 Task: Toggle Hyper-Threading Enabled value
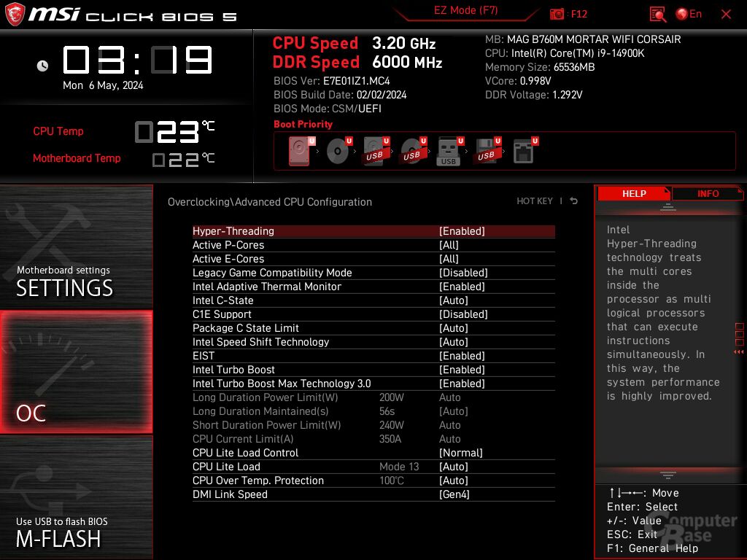coord(462,231)
